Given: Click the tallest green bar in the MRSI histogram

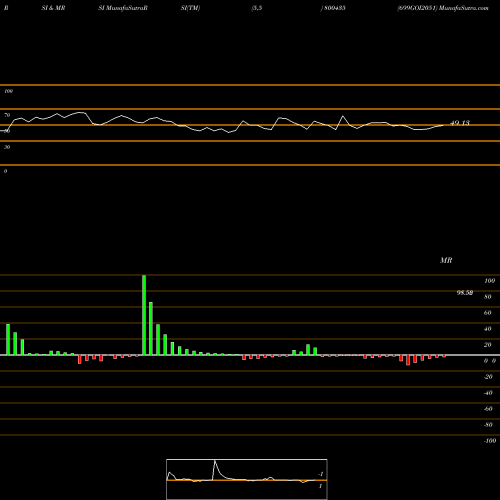Looking at the screenshot, I should (x=144, y=315).
